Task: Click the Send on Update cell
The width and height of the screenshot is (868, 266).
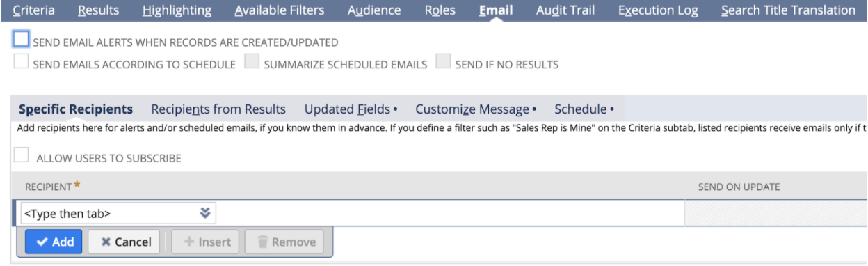Action: coord(776,213)
